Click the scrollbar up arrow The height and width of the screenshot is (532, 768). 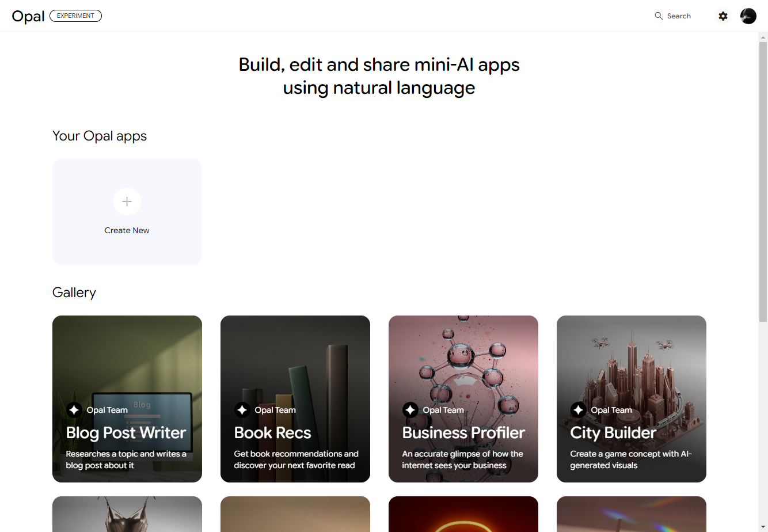point(763,37)
